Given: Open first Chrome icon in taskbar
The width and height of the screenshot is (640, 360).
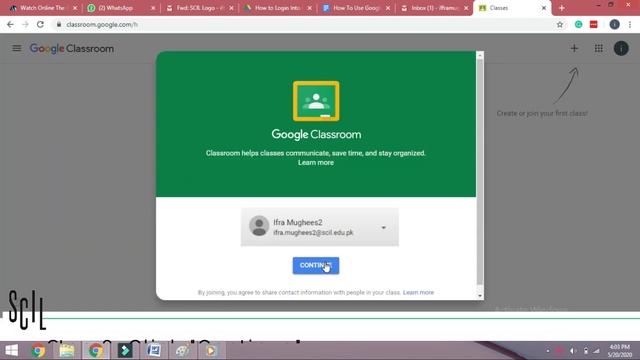Looking at the screenshot, I should pyautogui.click(x=38, y=351).
